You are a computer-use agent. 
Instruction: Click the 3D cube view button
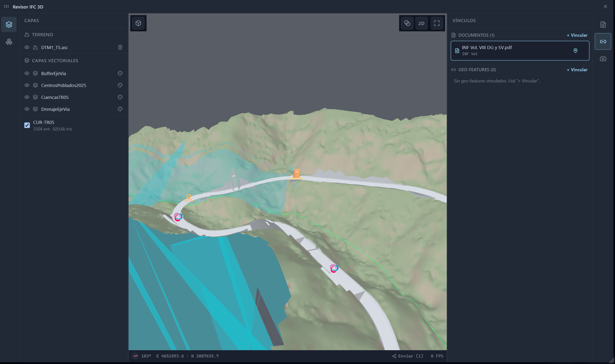[138, 23]
